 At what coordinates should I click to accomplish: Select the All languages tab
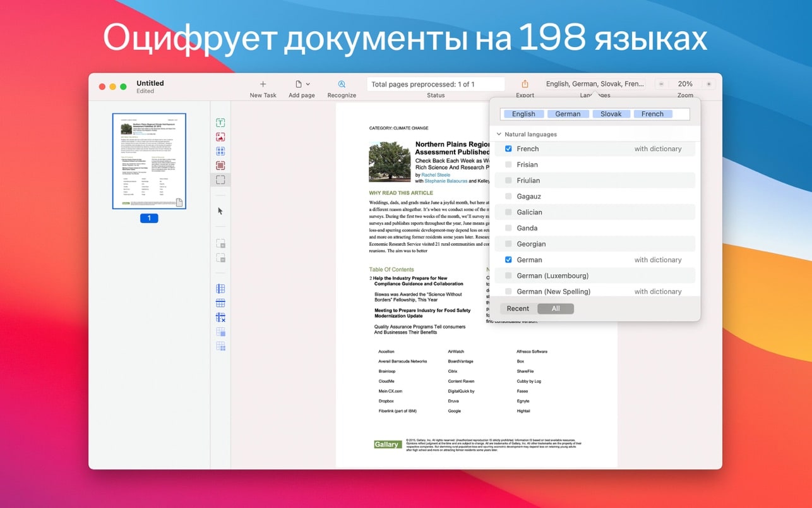[x=556, y=308]
